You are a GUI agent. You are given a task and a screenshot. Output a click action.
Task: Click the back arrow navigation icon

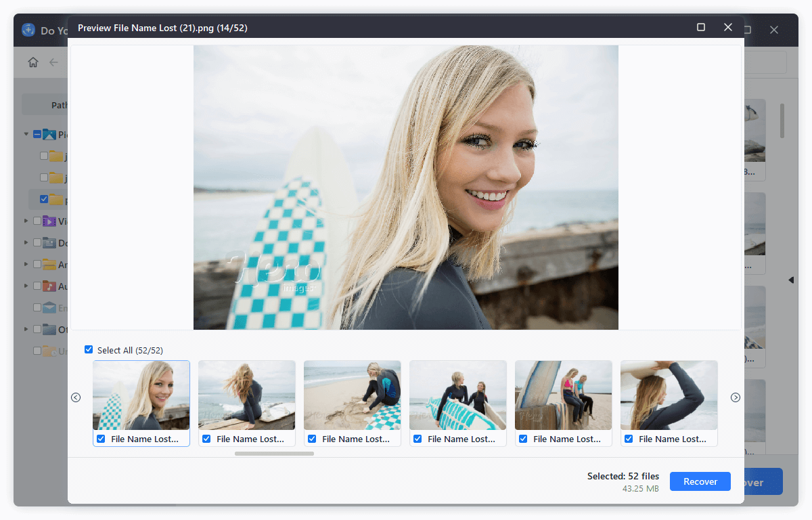(53, 62)
